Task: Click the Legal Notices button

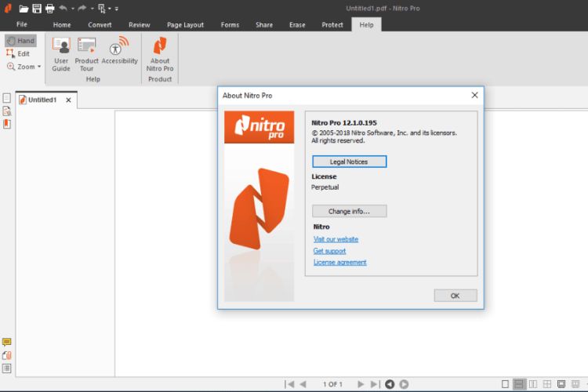Action: tap(349, 162)
